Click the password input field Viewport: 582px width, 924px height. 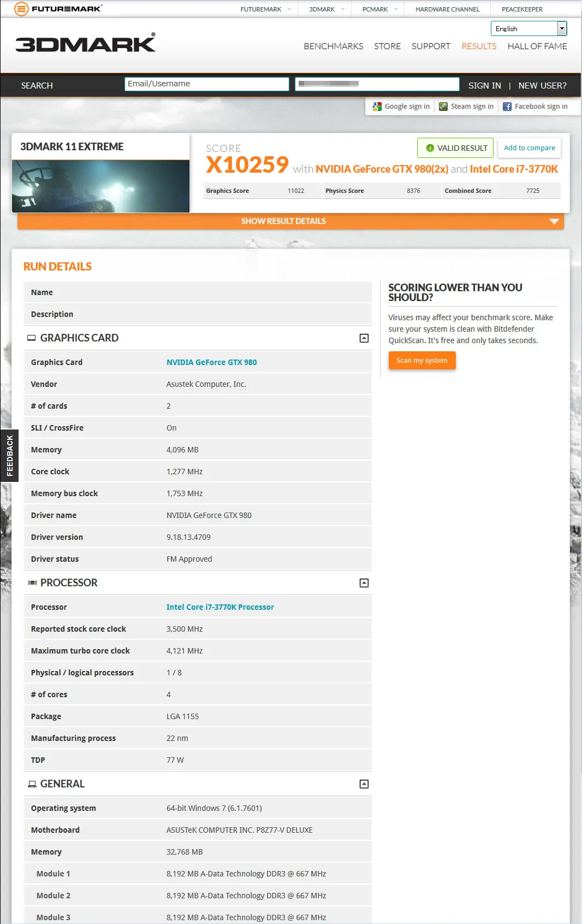click(x=377, y=84)
